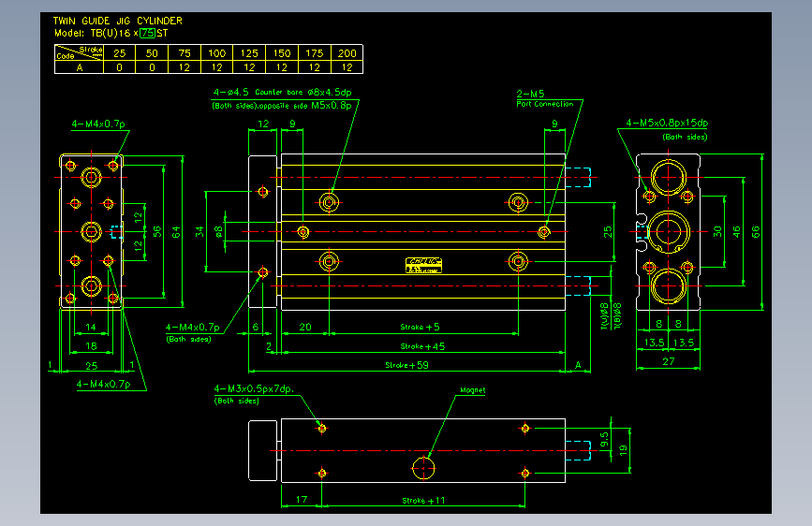This screenshot has width=812, height=526.
Task: Click the '50' stroke cell in the table
Action: point(152,52)
